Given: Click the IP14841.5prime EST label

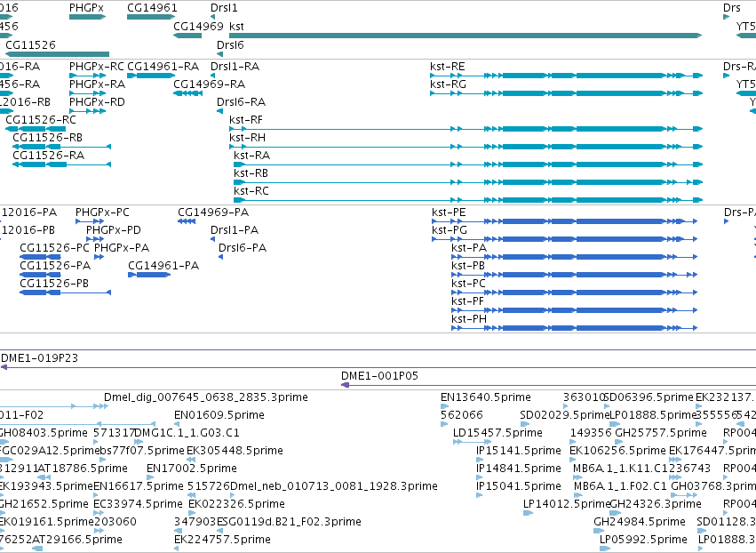Looking at the screenshot, I should coord(518,469).
